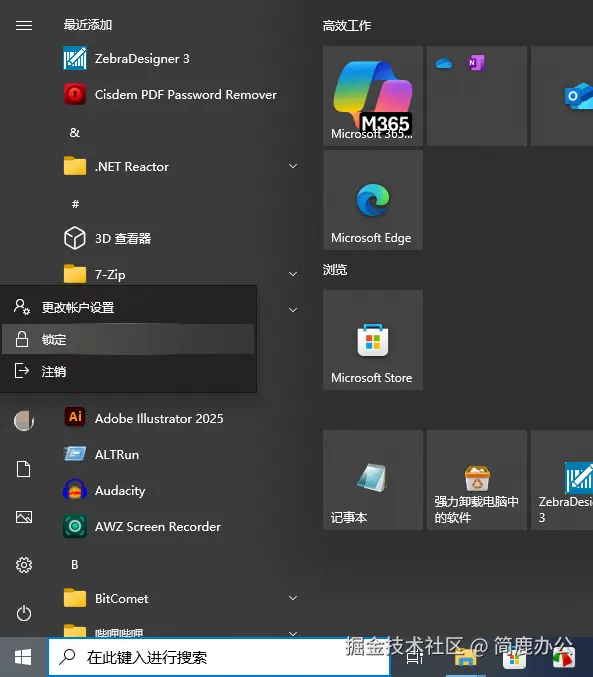Launch ALTRun
Screen dimensions: 593x677
pyautogui.click(x=181, y=454)
